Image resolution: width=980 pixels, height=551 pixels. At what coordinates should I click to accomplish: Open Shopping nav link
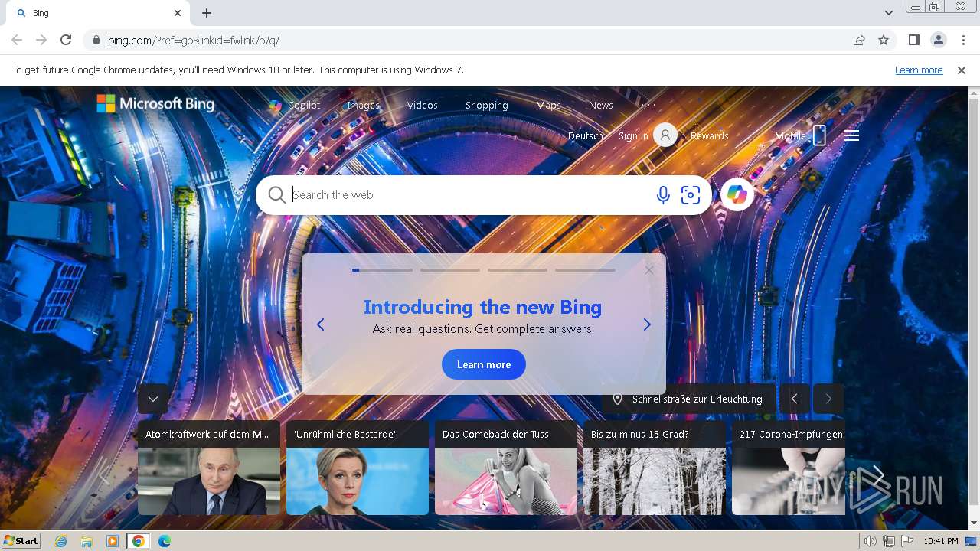coord(487,106)
